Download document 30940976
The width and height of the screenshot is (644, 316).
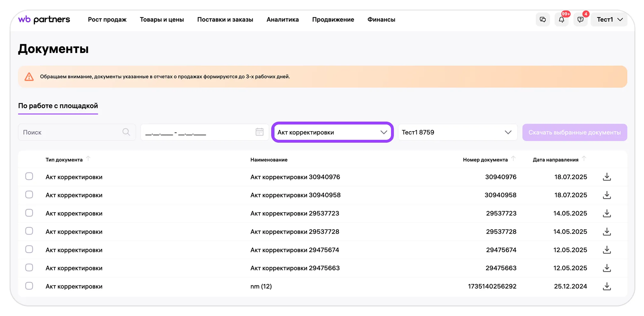(x=607, y=177)
